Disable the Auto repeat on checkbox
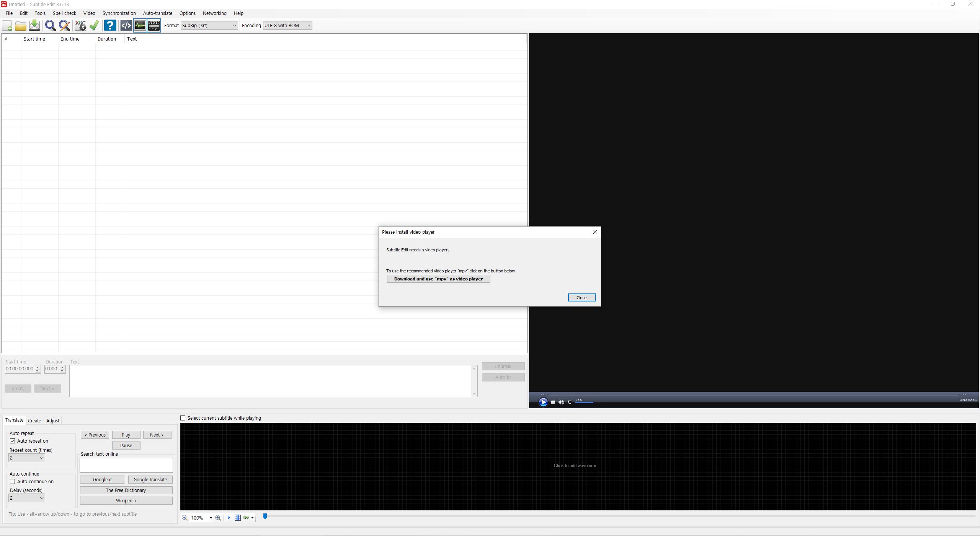Image resolution: width=980 pixels, height=536 pixels. click(x=13, y=441)
